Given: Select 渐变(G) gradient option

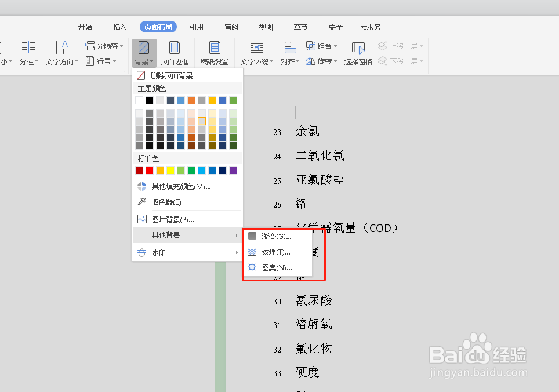Looking at the screenshot, I should 277,236.
